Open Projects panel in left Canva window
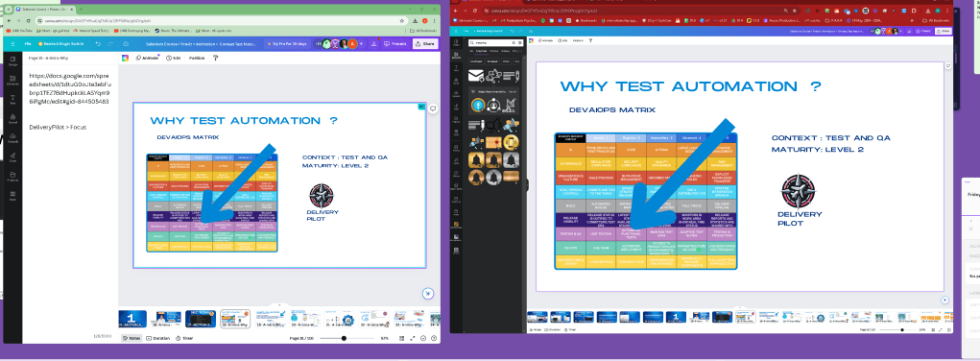The width and height of the screenshot is (980, 361). (12, 177)
